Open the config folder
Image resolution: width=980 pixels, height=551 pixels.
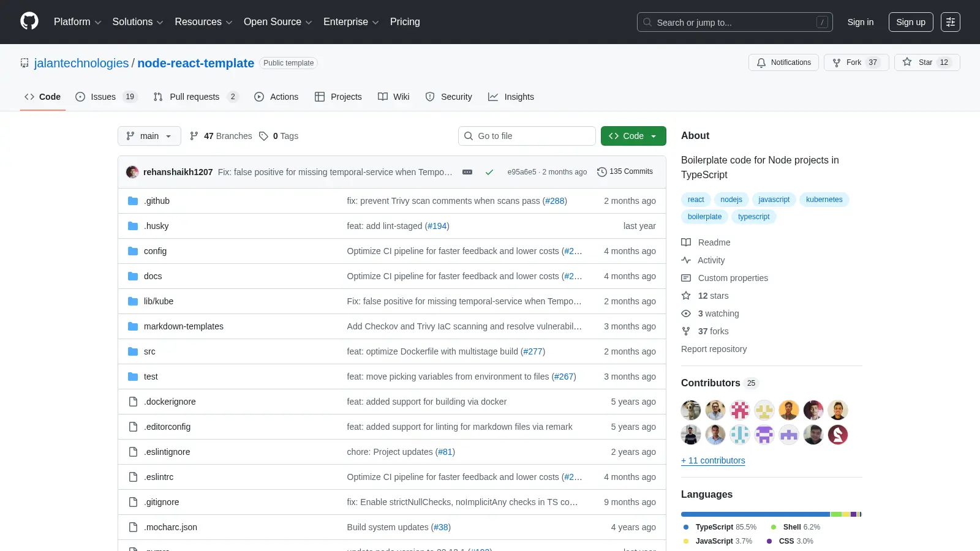tap(155, 251)
